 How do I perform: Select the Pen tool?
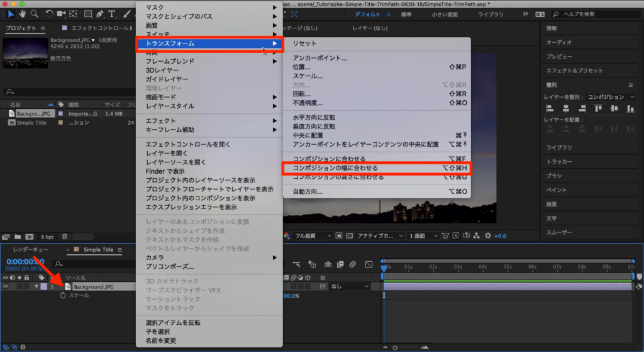[101, 13]
